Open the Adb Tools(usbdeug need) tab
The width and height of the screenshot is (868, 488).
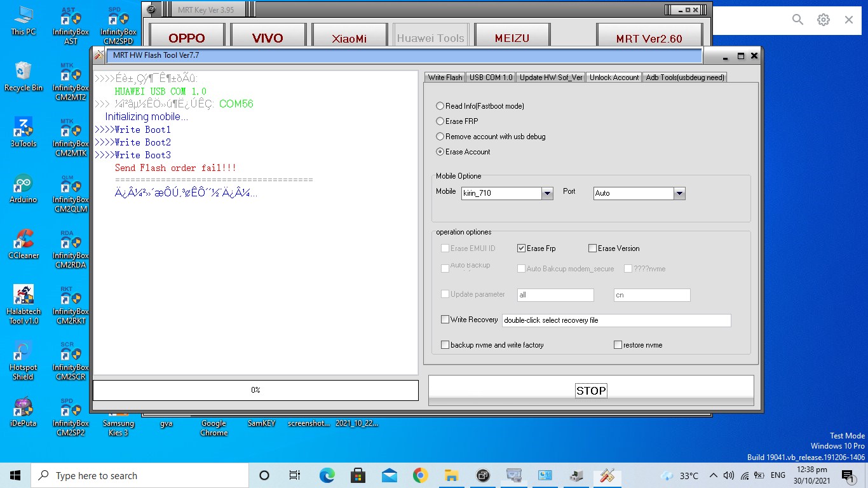click(x=684, y=78)
